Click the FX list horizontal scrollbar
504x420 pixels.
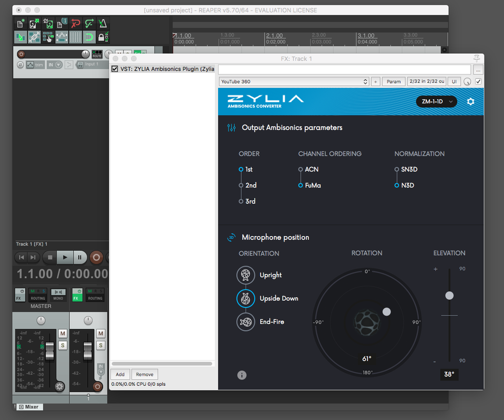tap(162, 364)
